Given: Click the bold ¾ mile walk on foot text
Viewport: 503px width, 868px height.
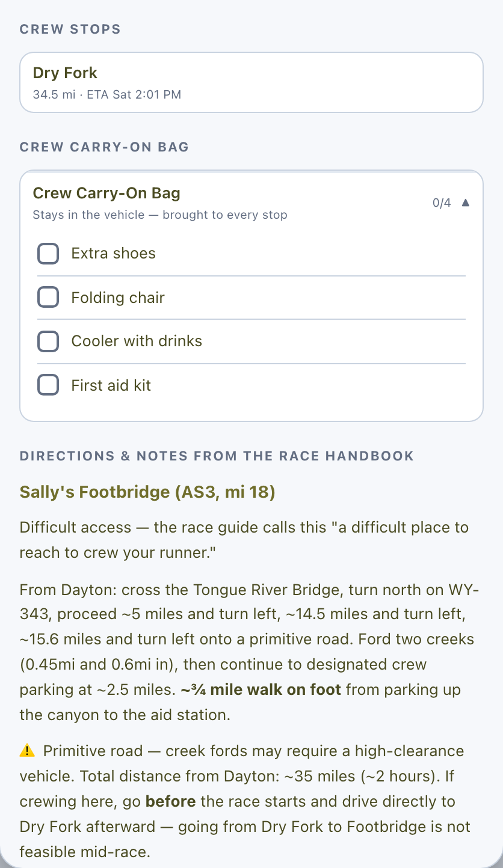Looking at the screenshot, I should 261,689.
